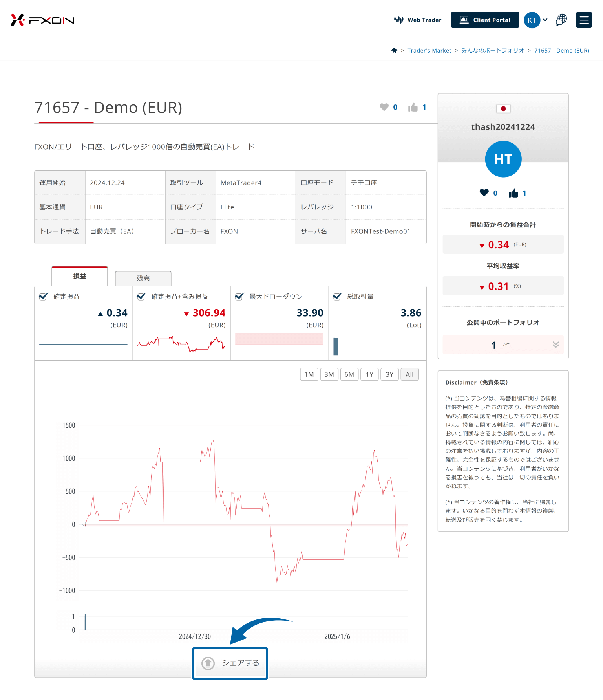The width and height of the screenshot is (603, 700).
Task: Click the 総取引量 mini bar chart
Action: (336, 346)
